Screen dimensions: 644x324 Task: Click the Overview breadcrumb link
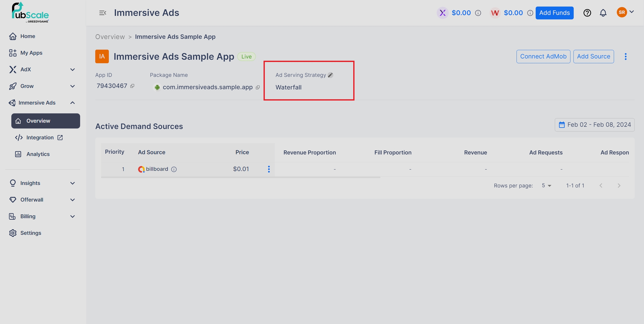tap(110, 37)
